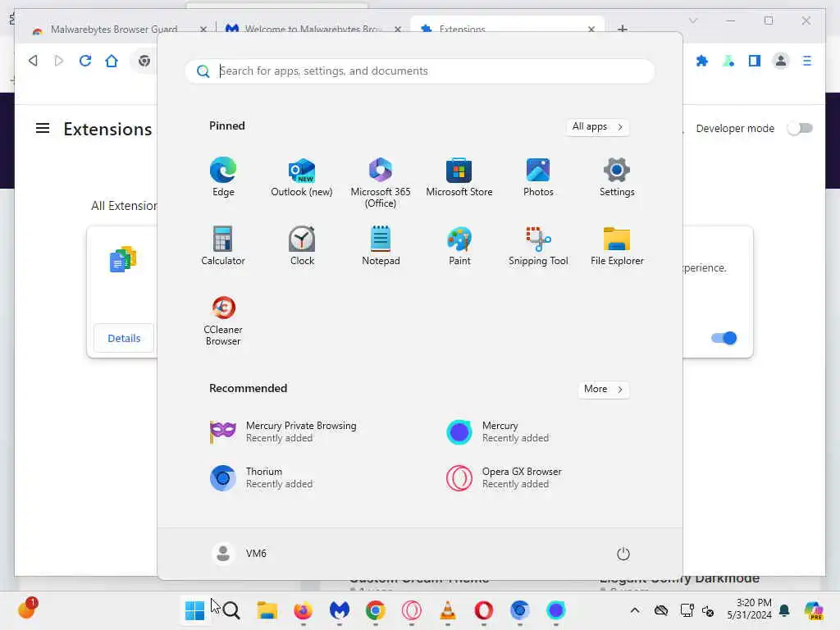
Task: Open Copilot preview in the taskbar
Action: 814,610
